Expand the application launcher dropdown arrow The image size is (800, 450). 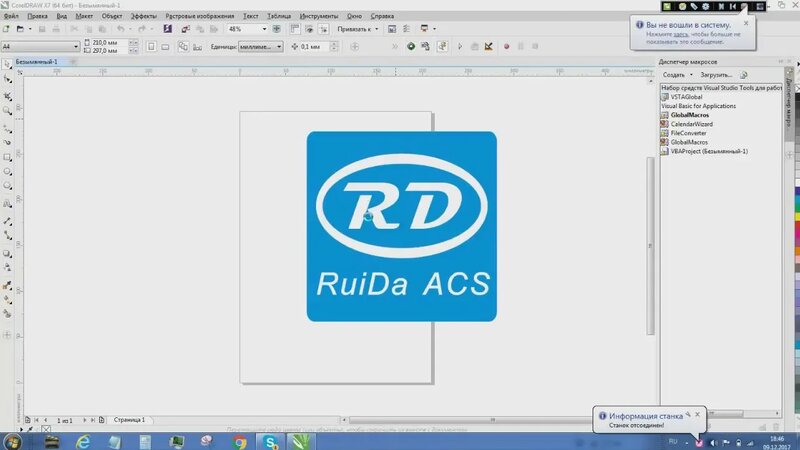434,29
